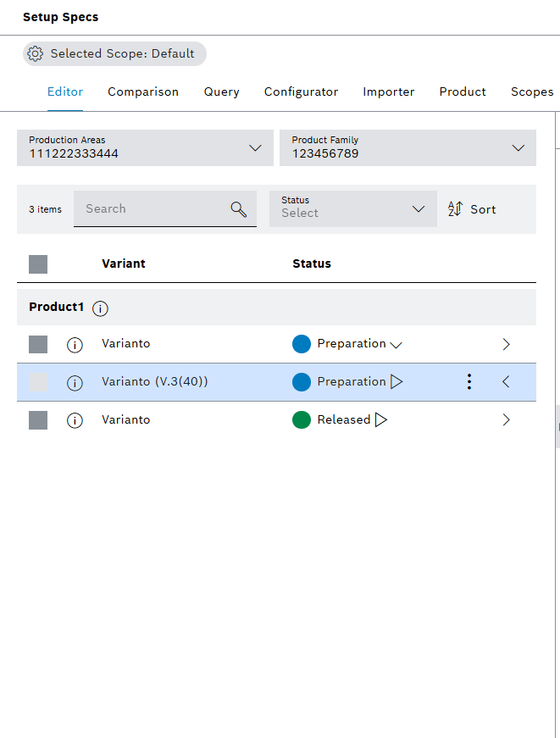Viewport: 560px width, 738px height.
Task: Click the Sort button label
Action: pos(484,208)
